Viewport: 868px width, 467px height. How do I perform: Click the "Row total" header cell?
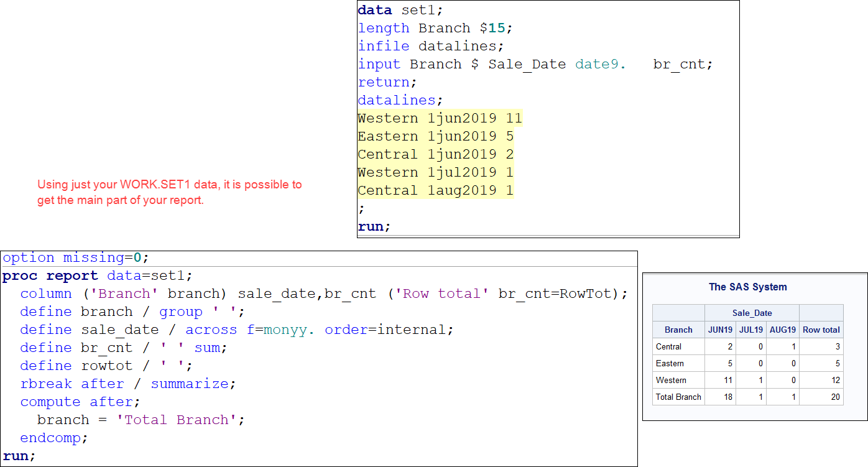(821, 330)
